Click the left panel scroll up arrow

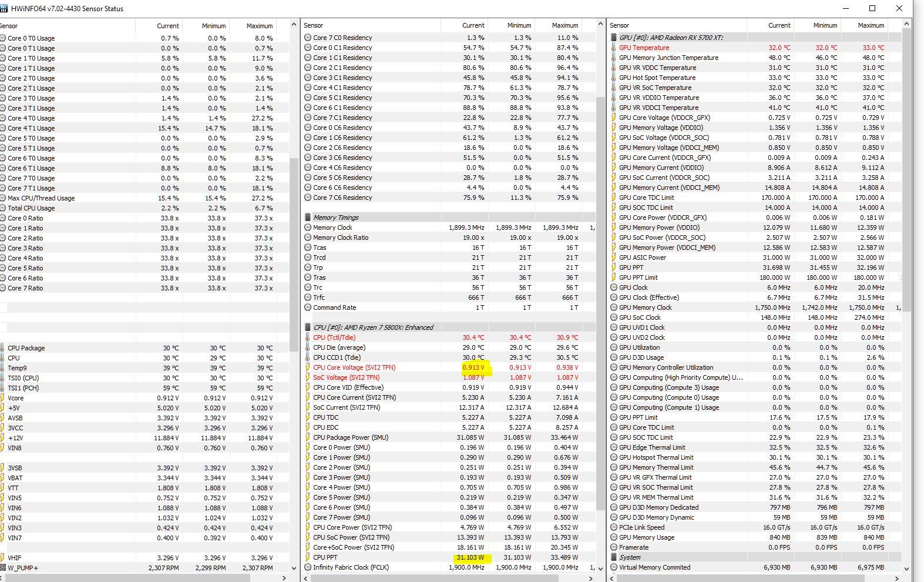[x=294, y=25]
